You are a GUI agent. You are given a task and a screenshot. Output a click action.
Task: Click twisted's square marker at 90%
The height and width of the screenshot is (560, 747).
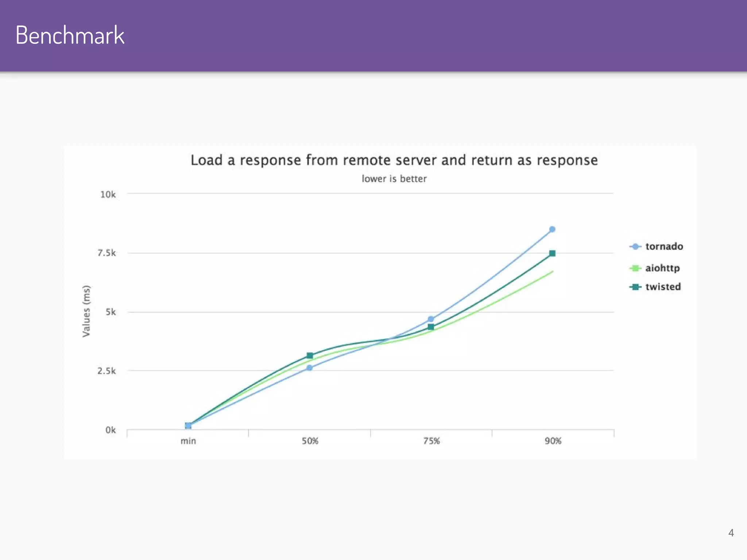point(552,253)
